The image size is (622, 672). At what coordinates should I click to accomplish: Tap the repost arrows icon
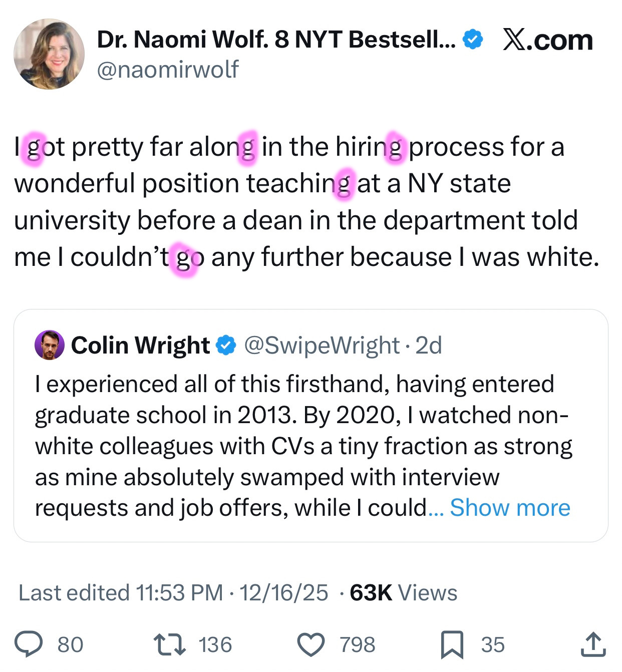point(170,644)
